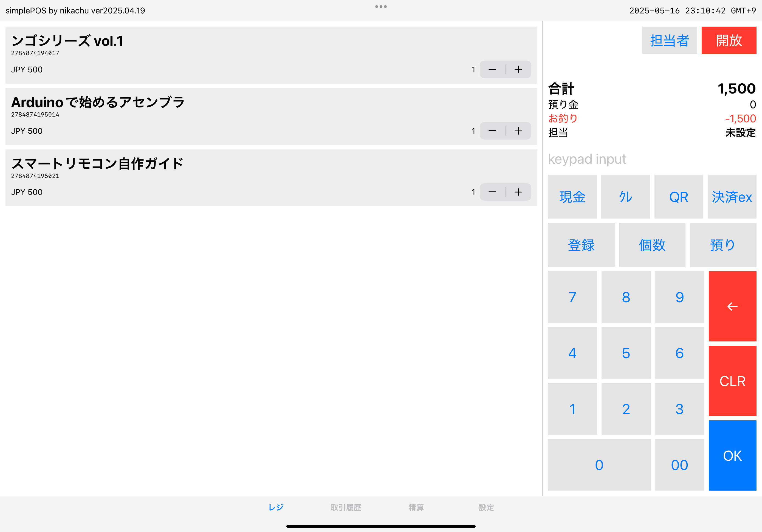Go to the 設定 tab

[486, 507]
